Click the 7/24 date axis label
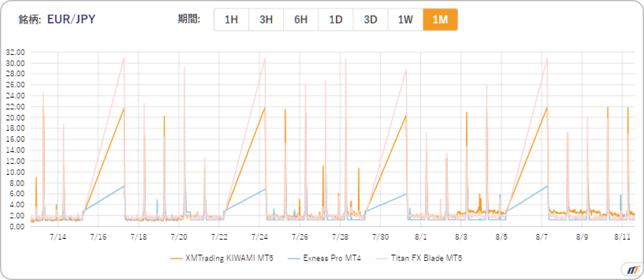 [x=260, y=236]
